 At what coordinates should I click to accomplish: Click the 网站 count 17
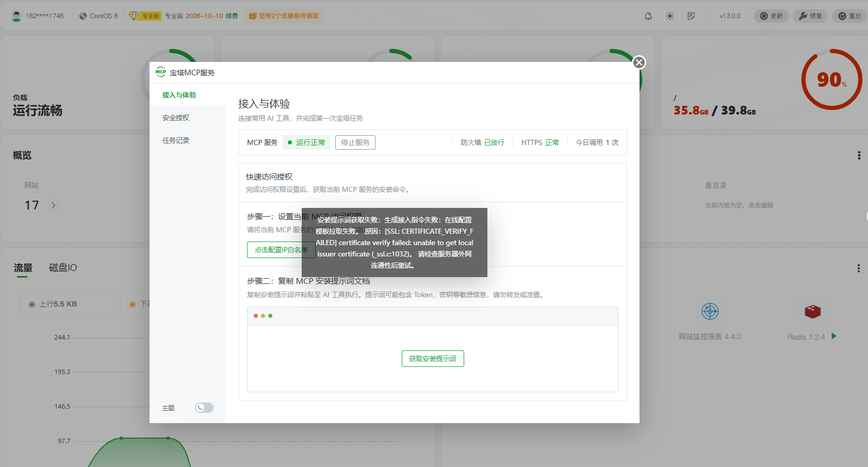pos(32,205)
